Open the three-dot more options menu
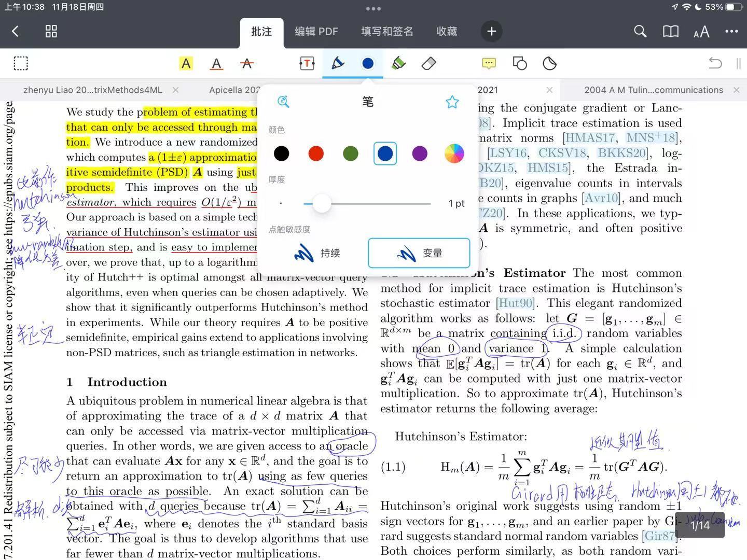This screenshot has height=560, width=747. 731,32
